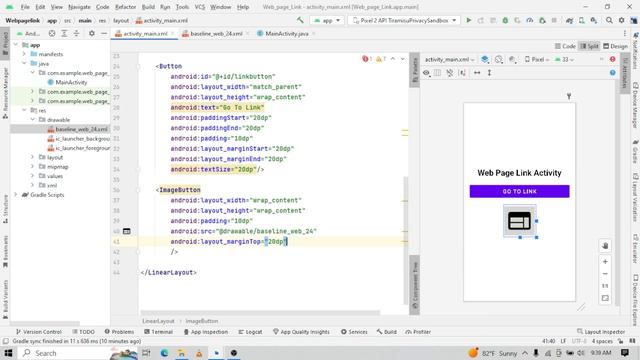Open Device Manager icon in top toolbar

pos(582,20)
